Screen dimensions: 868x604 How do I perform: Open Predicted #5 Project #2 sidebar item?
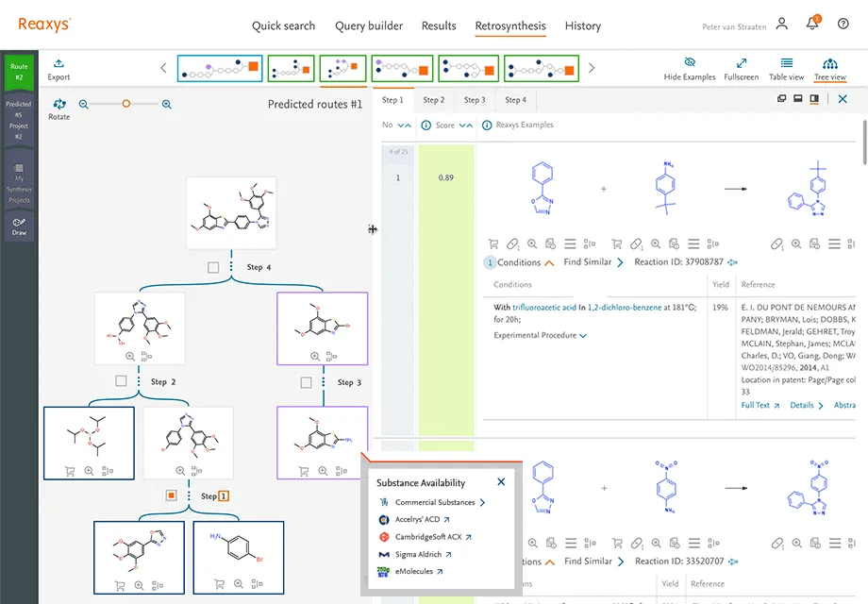click(x=20, y=120)
